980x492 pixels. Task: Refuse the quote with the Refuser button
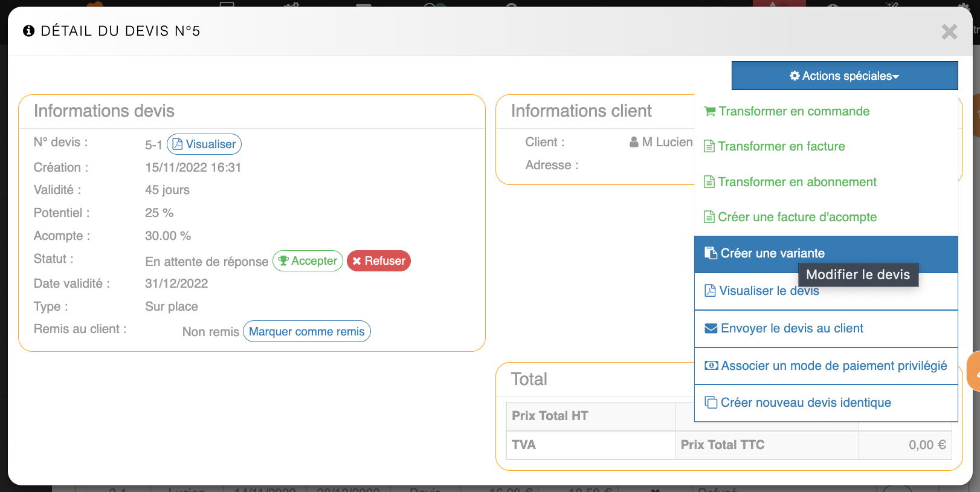[379, 261]
